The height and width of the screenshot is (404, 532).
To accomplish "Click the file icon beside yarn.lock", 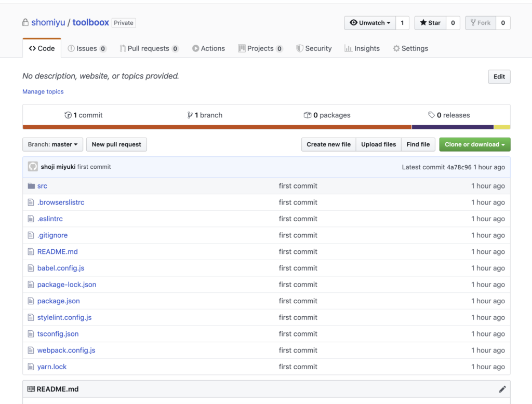I will 31,367.
